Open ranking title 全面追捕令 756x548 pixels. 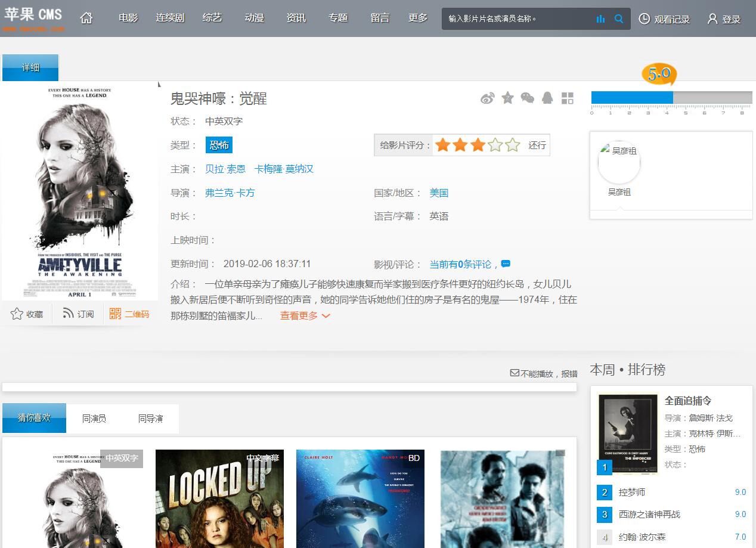pos(688,401)
